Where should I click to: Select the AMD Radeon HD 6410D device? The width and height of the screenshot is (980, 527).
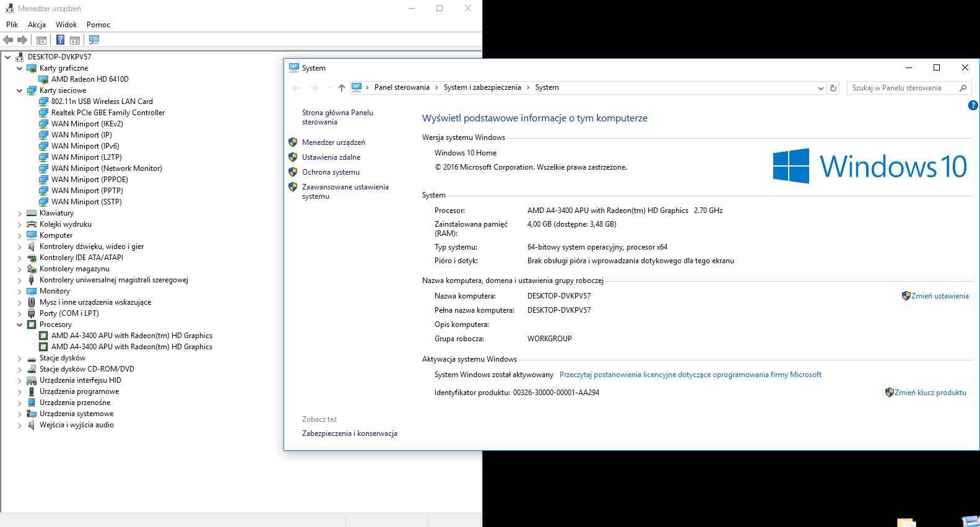90,79
